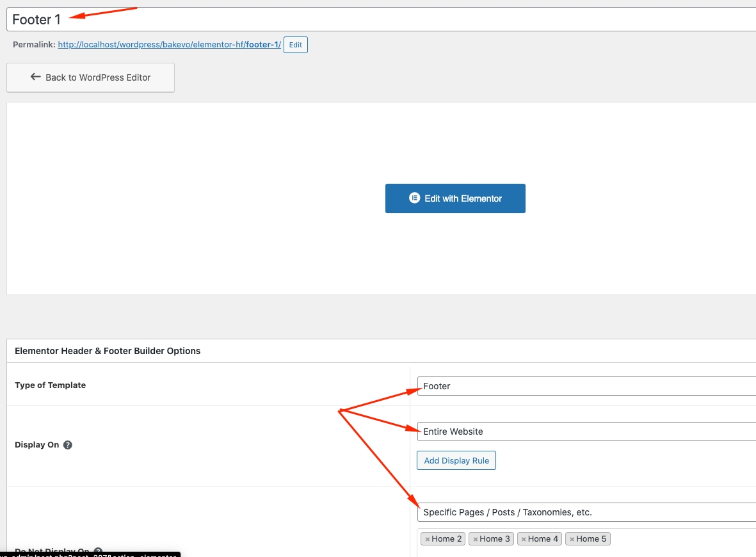756x557 pixels.
Task: Open the Specific Pages exclusion dropdown
Action: [586, 512]
